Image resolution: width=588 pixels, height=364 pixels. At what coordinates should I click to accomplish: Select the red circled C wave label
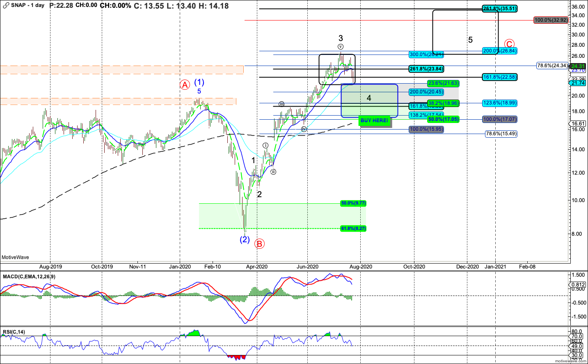point(509,44)
